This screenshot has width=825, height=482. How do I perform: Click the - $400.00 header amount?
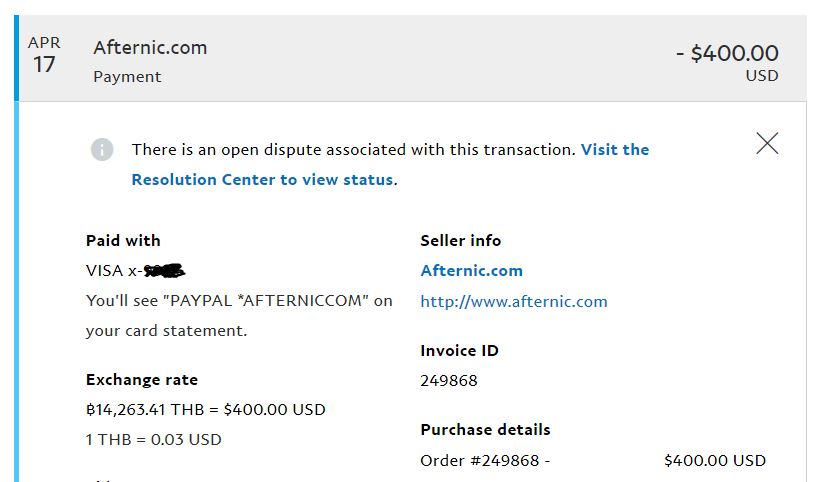point(727,54)
